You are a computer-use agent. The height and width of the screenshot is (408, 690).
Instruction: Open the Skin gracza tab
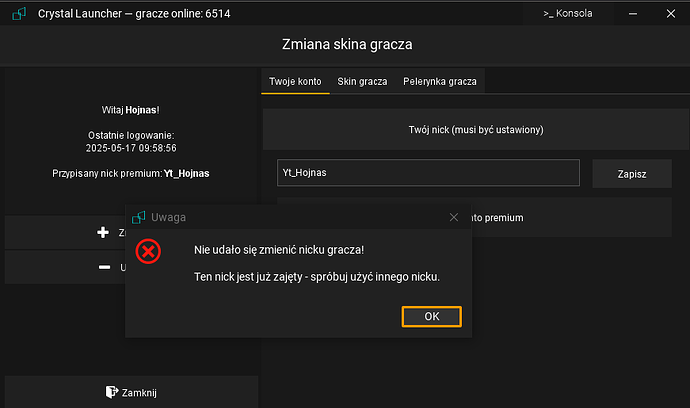coord(361,81)
